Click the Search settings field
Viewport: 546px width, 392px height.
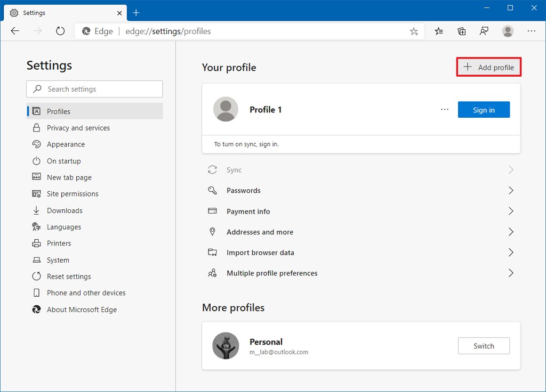coord(94,89)
